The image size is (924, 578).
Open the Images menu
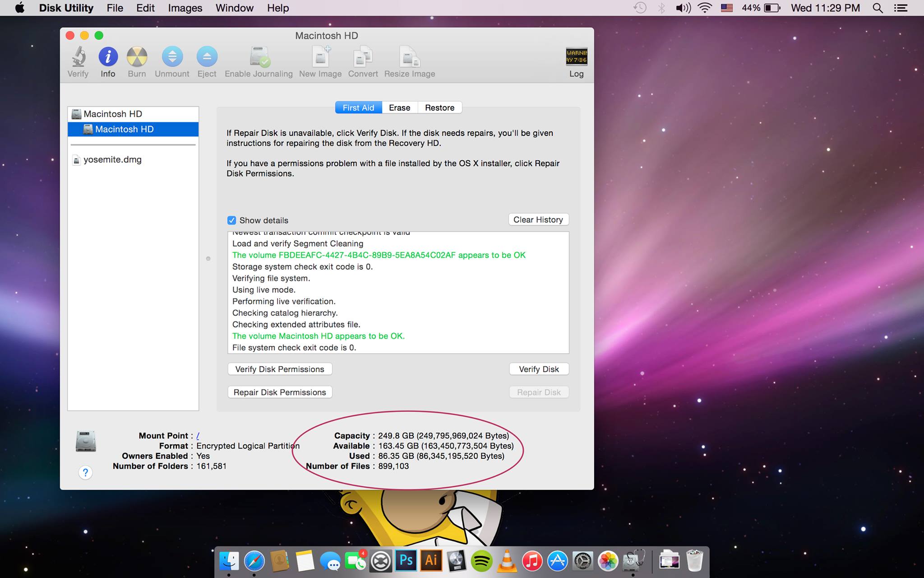[185, 8]
